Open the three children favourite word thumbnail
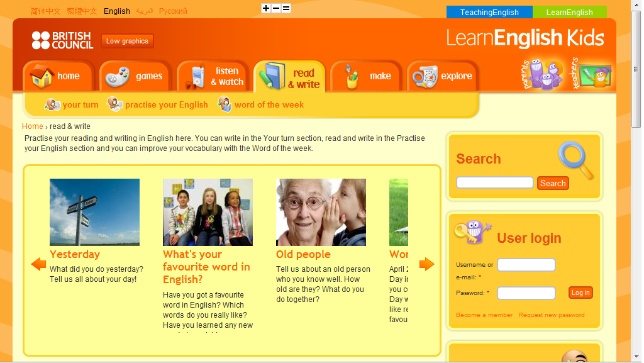Image resolution: width=644 pixels, height=363 pixels. click(x=208, y=212)
